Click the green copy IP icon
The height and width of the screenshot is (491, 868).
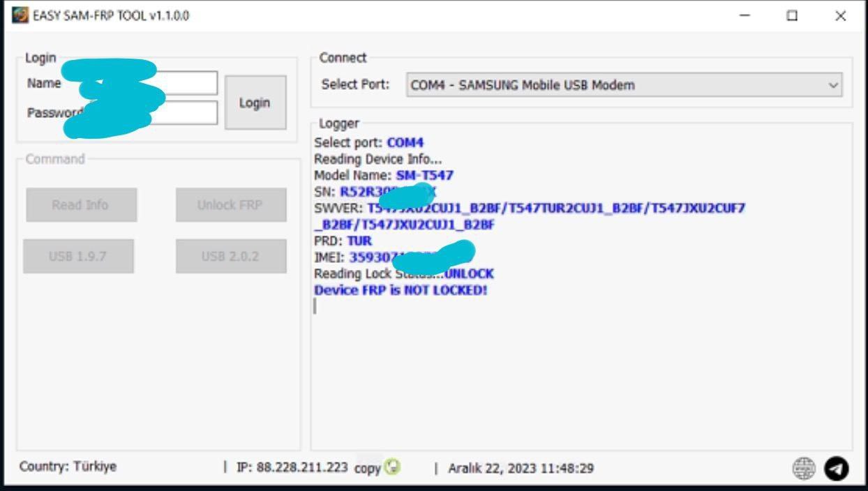coord(394,467)
